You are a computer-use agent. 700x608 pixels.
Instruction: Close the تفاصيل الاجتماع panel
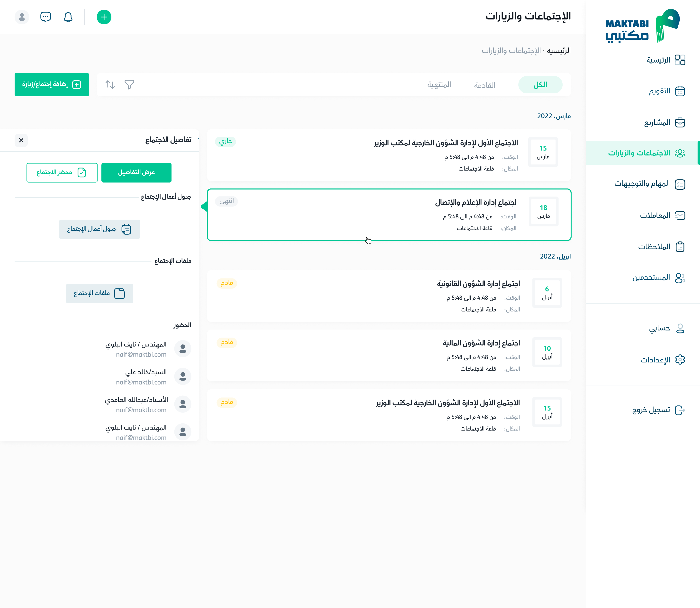(x=21, y=140)
